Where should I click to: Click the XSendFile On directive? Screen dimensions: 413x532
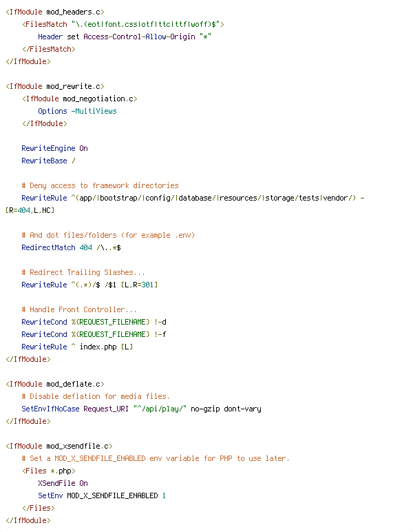(63, 483)
